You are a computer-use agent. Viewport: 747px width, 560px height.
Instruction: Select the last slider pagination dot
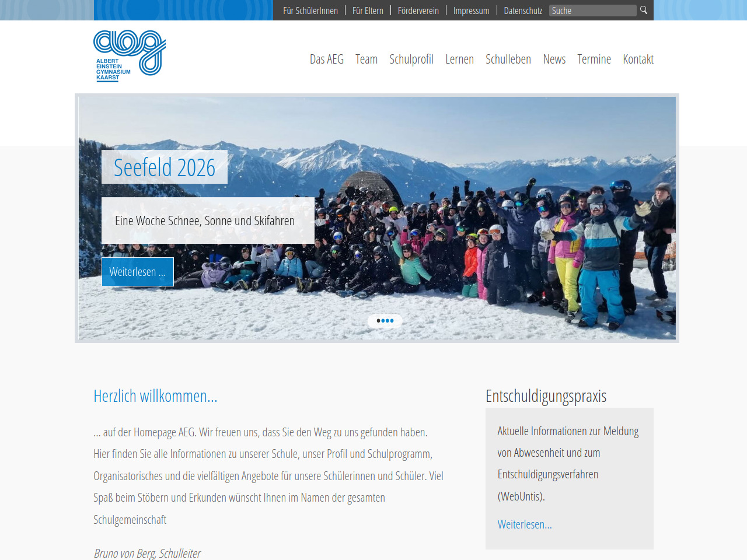[x=392, y=321]
